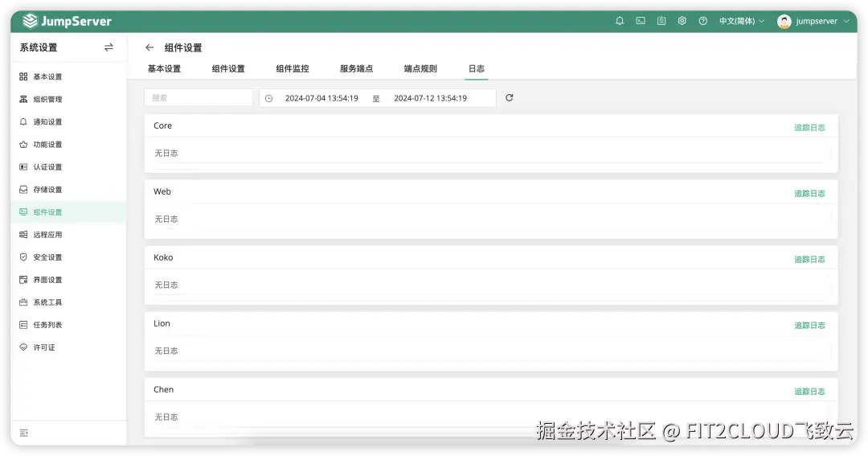
Task: Click the 任务列表 sidebar icon
Action: tap(23, 325)
